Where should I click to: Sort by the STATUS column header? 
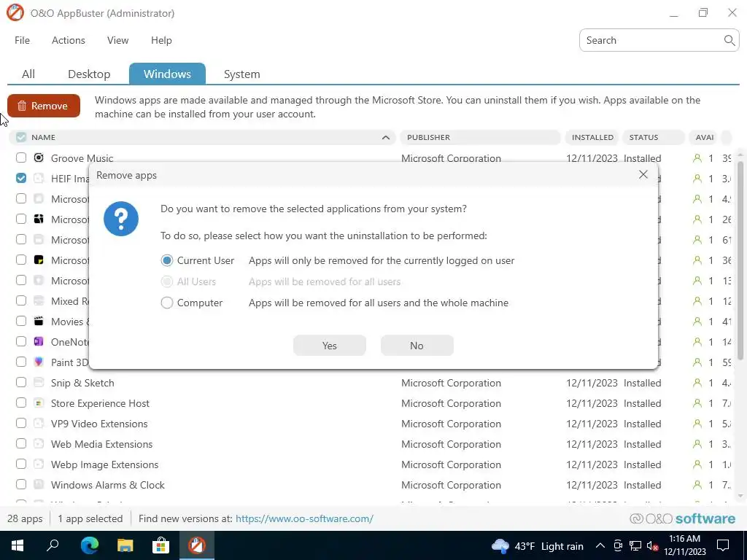tap(654, 137)
